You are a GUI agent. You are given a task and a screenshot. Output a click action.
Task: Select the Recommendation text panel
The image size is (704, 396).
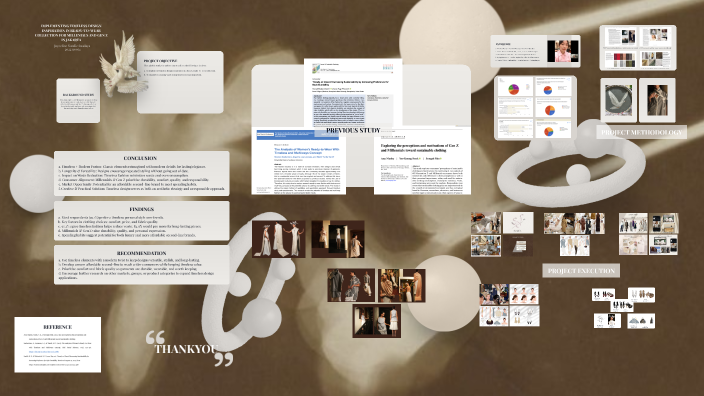pos(141,264)
